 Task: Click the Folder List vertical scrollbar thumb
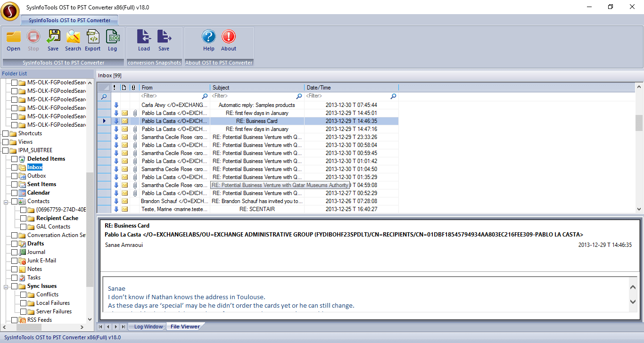[x=90, y=229]
